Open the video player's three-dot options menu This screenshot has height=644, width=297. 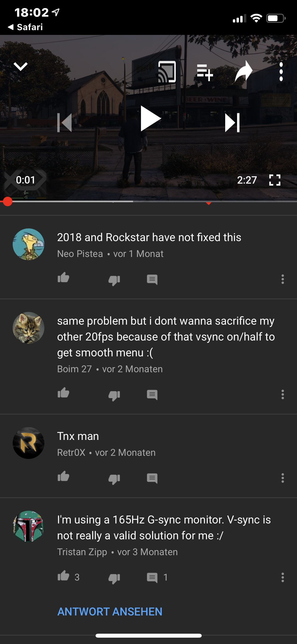click(281, 72)
